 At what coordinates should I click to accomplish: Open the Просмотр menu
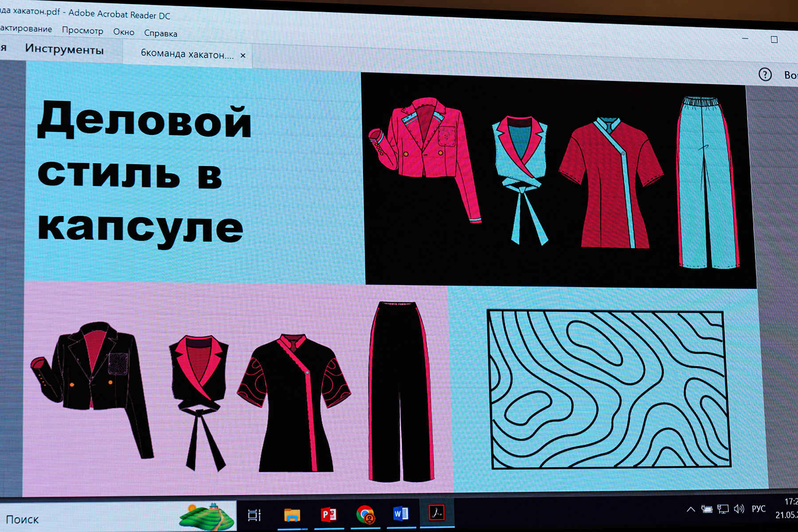[x=82, y=31]
